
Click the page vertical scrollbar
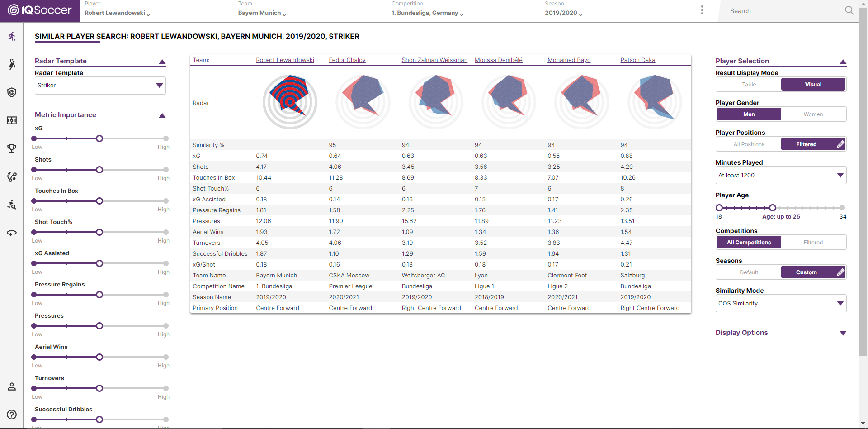863,181
